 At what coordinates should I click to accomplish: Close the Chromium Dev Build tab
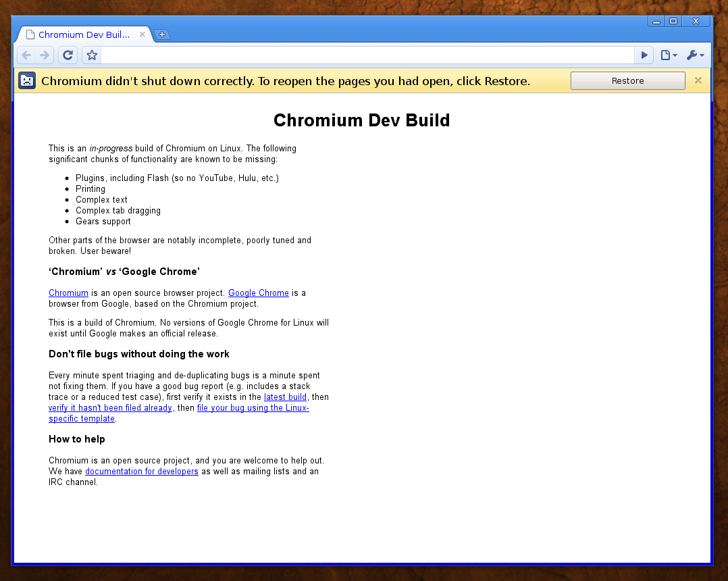pos(142,34)
